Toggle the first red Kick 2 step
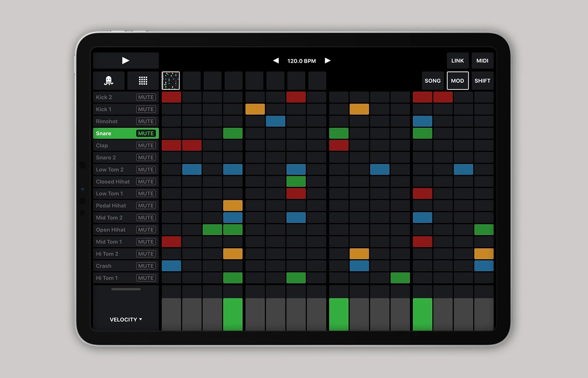The height and width of the screenshot is (378, 588). [171, 97]
